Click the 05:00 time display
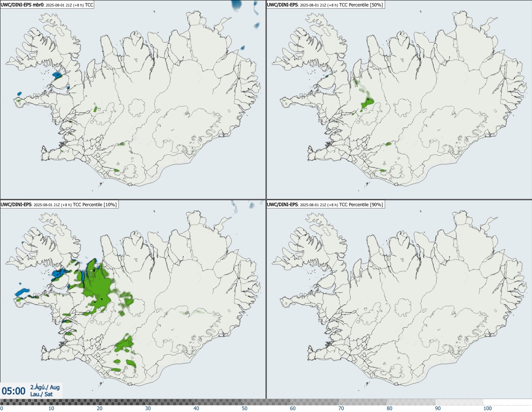Screen dimensions: 532x412 pyautogui.click(x=13, y=391)
